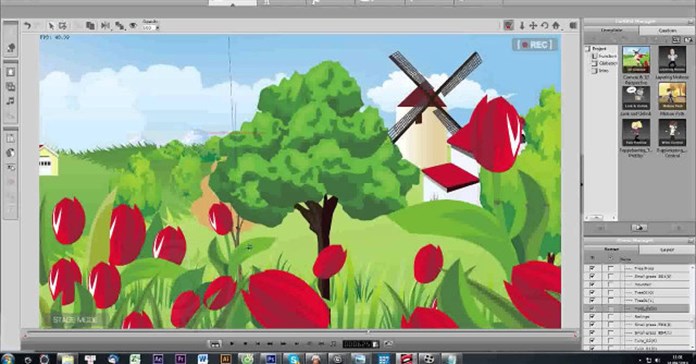The width and height of the screenshot is (696, 364).
Task: Click the camera zoom down-arrow icon
Action: pyautogui.click(x=522, y=25)
